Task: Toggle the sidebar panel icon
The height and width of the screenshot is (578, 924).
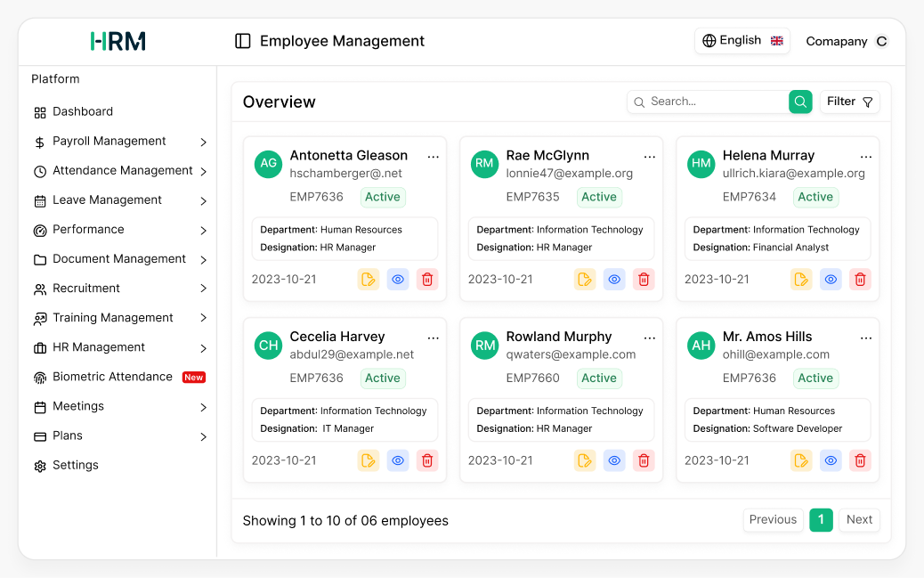Action: [x=243, y=41]
